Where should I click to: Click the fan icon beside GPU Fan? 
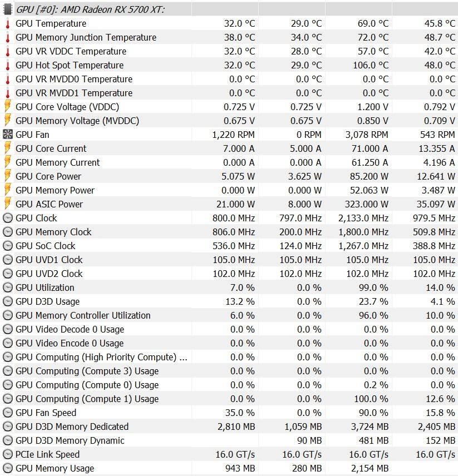tap(8, 135)
